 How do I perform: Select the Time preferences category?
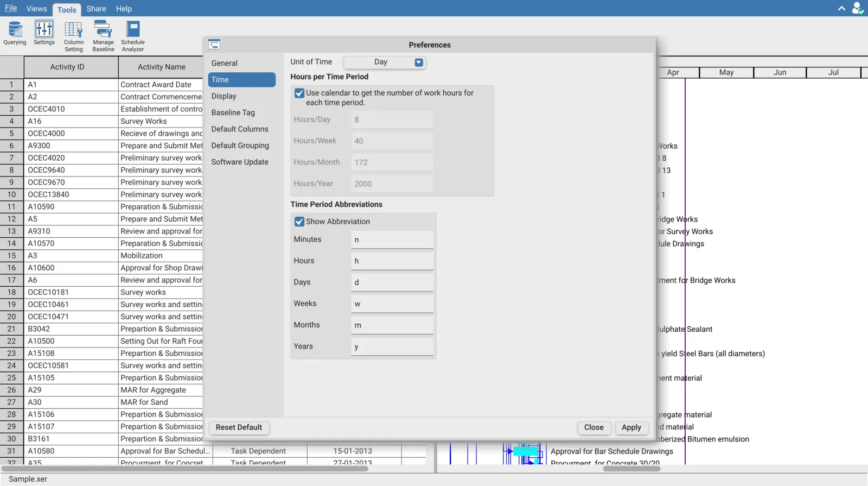tap(242, 80)
